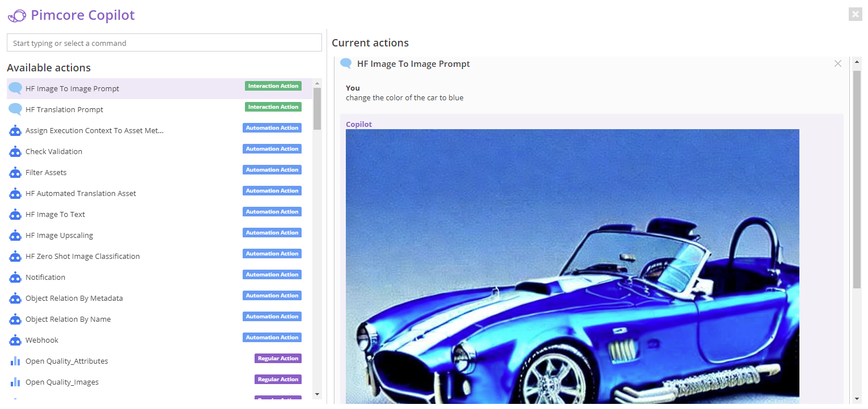Click the robot icon next to Filter Assets
Viewport: 868px width, 409px height.
[x=15, y=172]
